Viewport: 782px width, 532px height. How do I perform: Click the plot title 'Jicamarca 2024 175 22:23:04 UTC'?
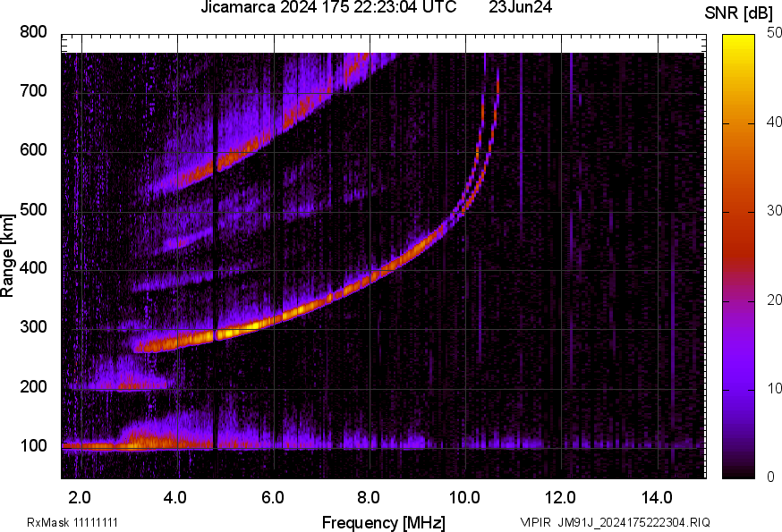click(x=328, y=7)
